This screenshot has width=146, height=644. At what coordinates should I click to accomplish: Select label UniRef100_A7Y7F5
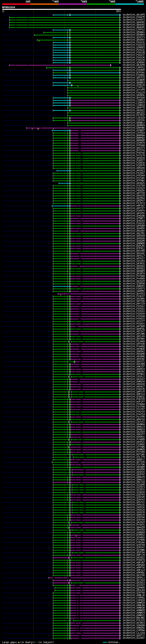133,90
